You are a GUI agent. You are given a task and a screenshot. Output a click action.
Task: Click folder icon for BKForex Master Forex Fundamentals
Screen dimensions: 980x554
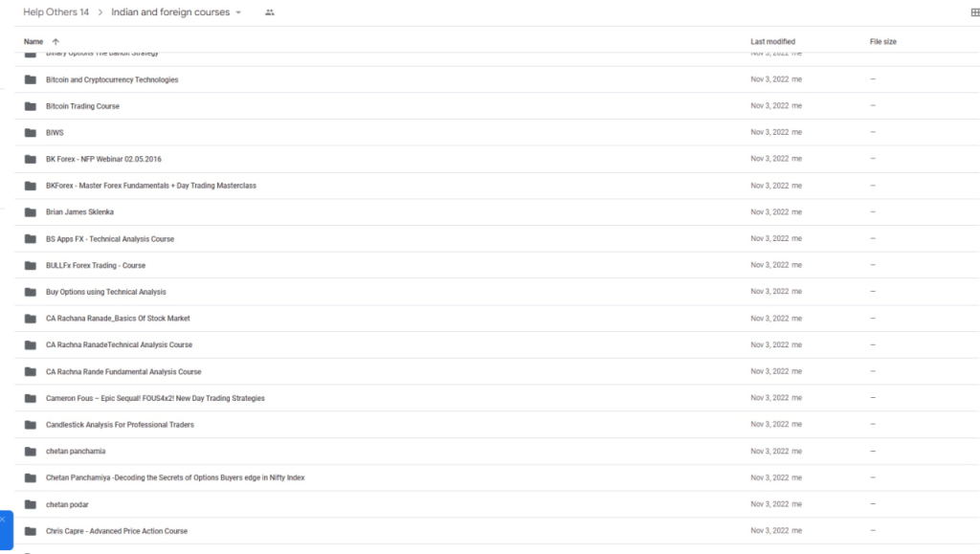[x=30, y=186]
